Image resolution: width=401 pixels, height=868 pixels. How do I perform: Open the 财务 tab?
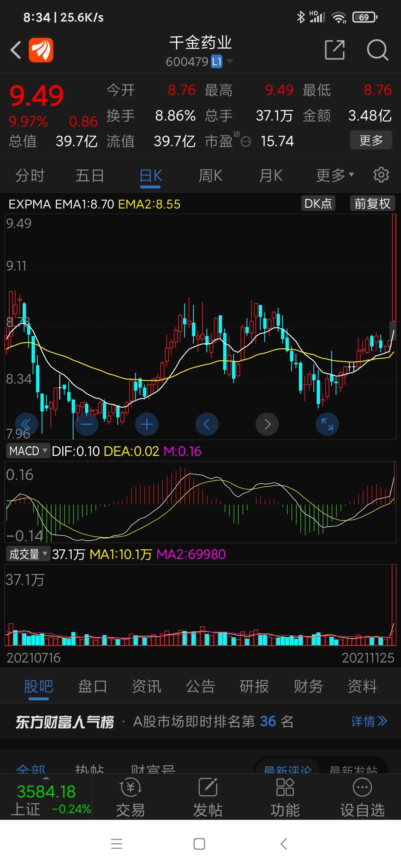point(308,686)
